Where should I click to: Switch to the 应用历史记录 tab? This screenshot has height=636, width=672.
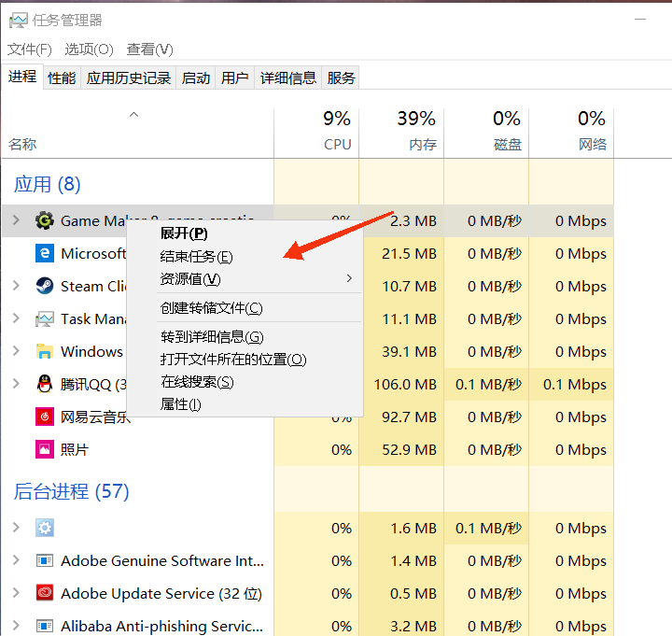(129, 78)
